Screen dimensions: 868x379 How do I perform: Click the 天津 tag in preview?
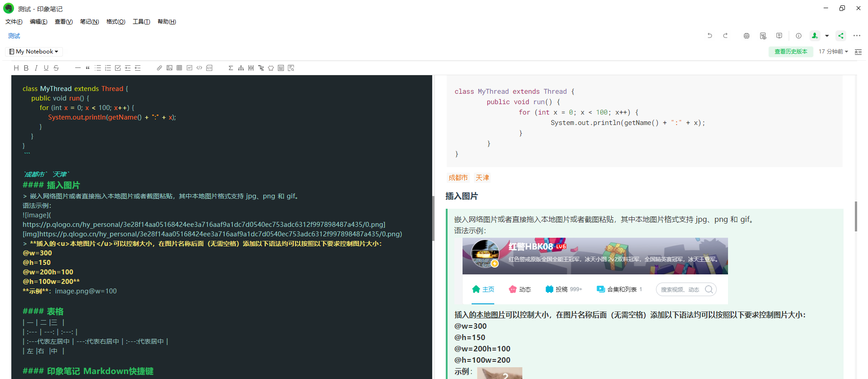(482, 178)
